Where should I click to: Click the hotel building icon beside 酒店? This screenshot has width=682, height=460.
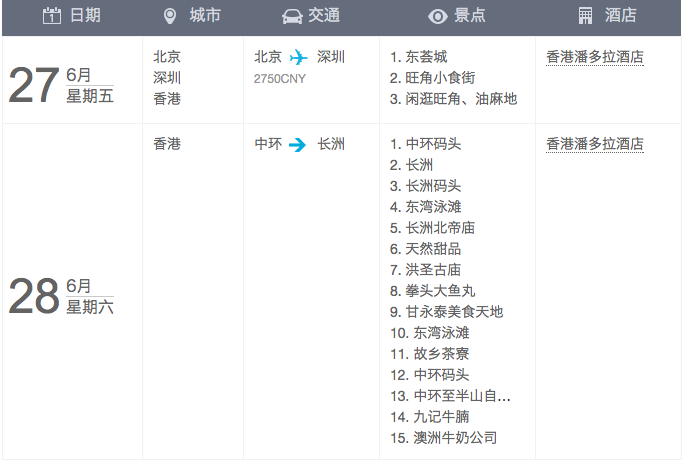tap(585, 16)
